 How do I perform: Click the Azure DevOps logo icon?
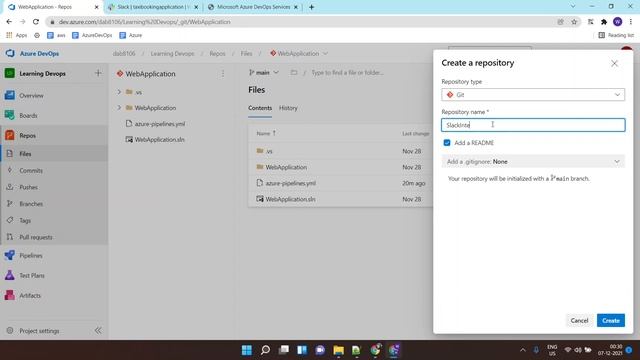click(10, 53)
